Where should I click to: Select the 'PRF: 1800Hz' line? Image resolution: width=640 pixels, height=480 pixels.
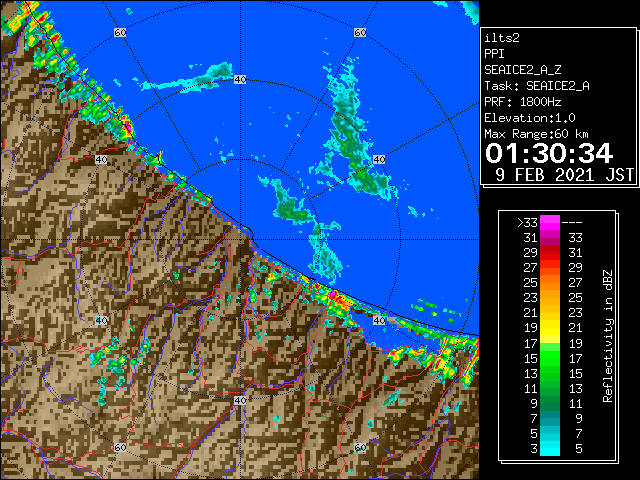(x=523, y=102)
